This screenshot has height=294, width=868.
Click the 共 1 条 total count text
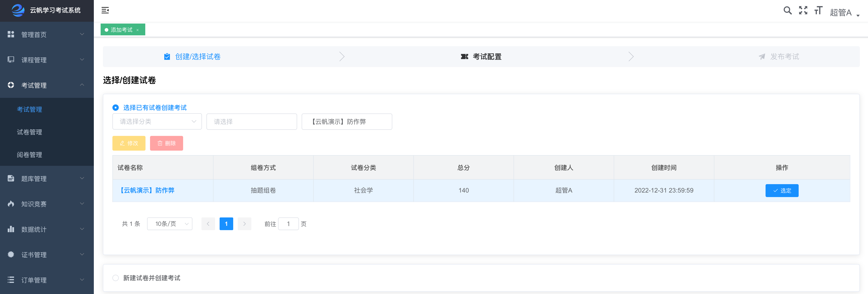[131, 224]
